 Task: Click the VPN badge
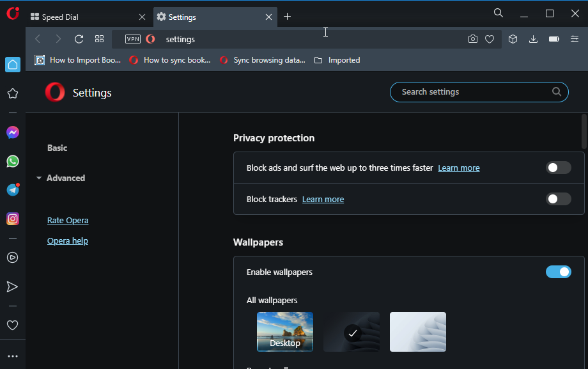(133, 39)
